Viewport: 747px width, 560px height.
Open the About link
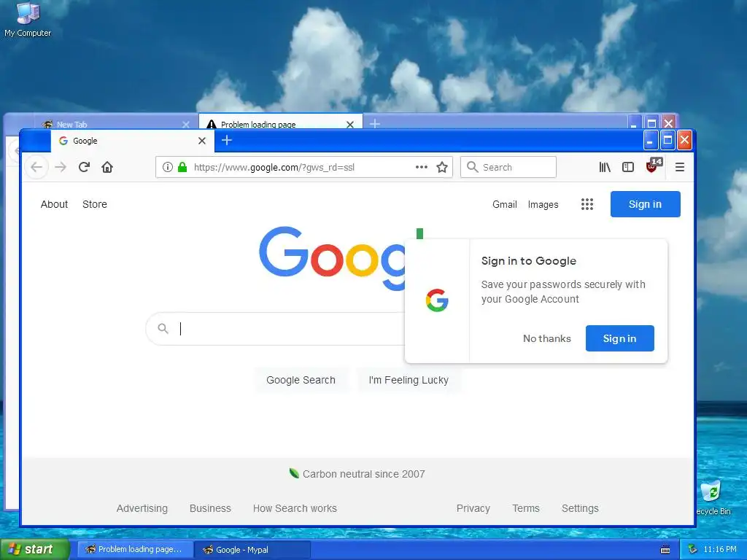tap(54, 204)
